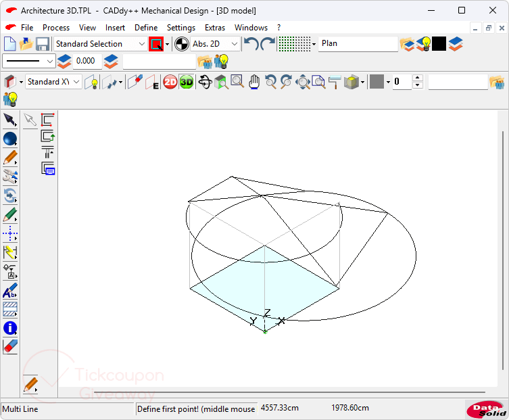Open the Process menu
Image resolution: width=509 pixels, height=420 pixels.
[x=56, y=28]
